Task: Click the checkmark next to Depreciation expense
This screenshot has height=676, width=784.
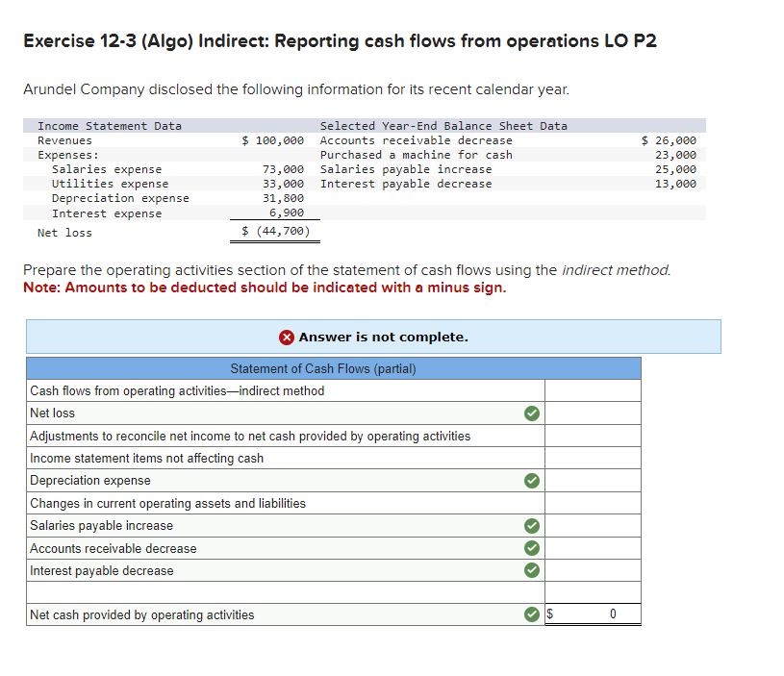Action: tap(532, 480)
